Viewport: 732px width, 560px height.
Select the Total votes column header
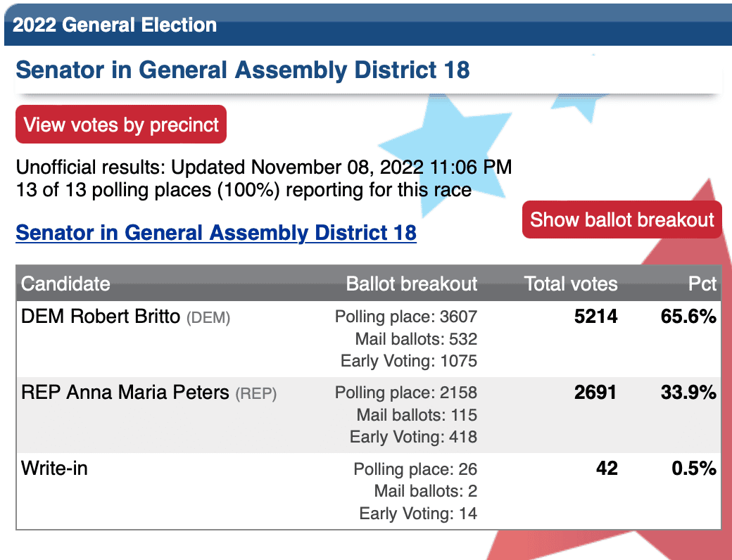pos(571,284)
